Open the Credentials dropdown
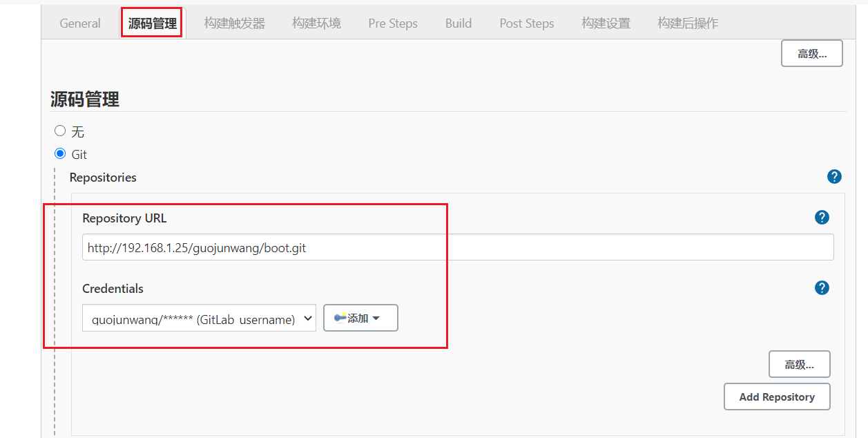The image size is (868, 438). [199, 318]
